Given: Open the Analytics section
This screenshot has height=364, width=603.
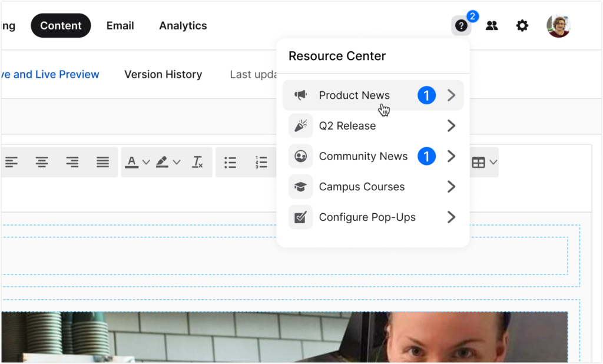Looking at the screenshot, I should [183, 25].
